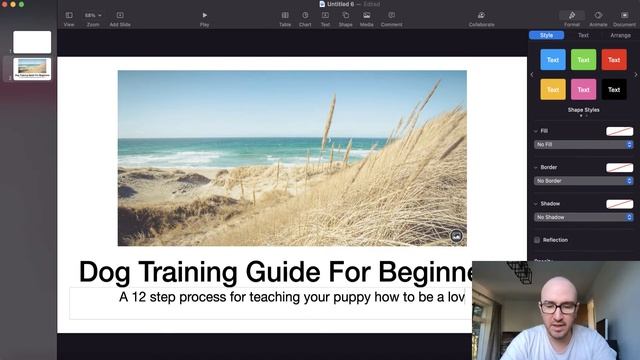The width and height of the screenshot is (640, 360).
Task: Show next shape styles page
Action: coord(636,75)
